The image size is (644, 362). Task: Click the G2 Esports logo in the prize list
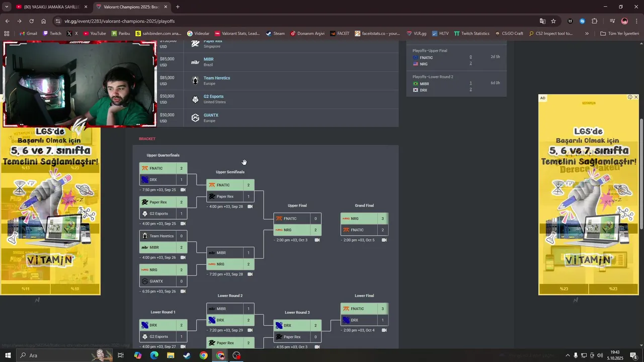pyautogui.click(x=195, y=99)
